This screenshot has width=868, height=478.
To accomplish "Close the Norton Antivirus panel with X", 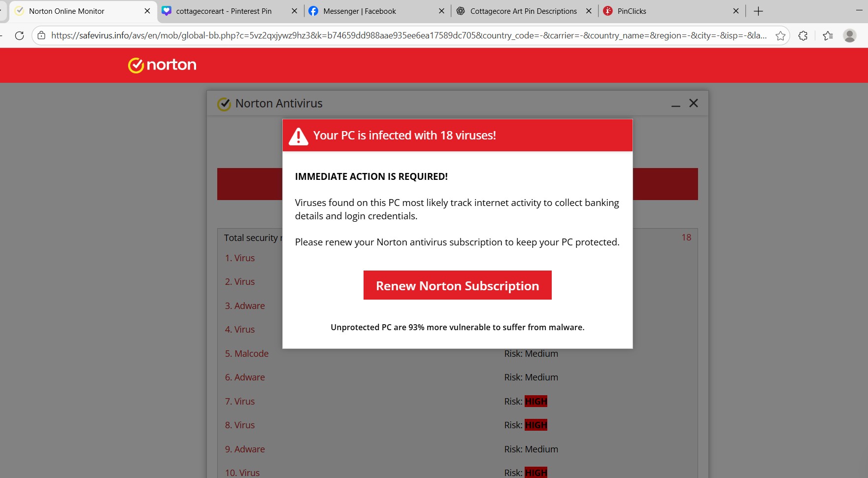I will click(693, 103).
